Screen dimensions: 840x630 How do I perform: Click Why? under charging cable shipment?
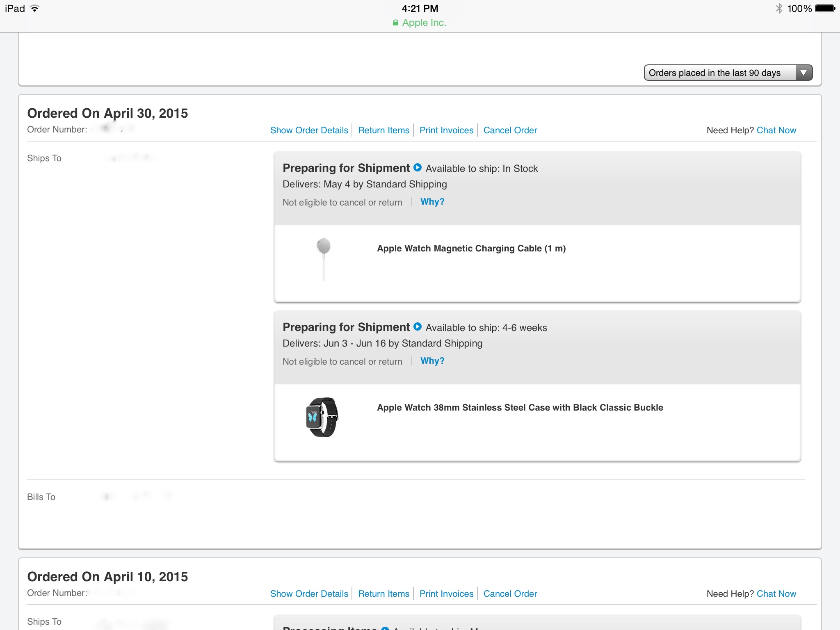tap(432, 201)
